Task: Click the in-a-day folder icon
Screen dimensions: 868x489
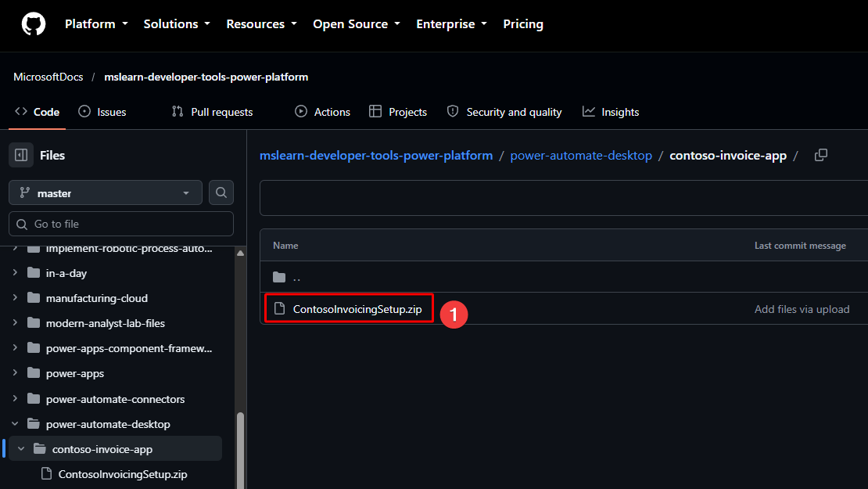Action: (x=34, y=272)
